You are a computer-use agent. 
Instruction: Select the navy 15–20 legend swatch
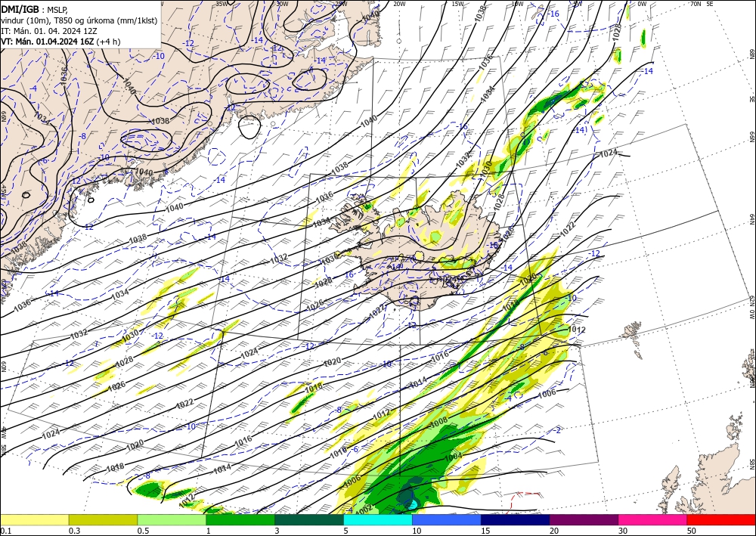pos(516,519)
